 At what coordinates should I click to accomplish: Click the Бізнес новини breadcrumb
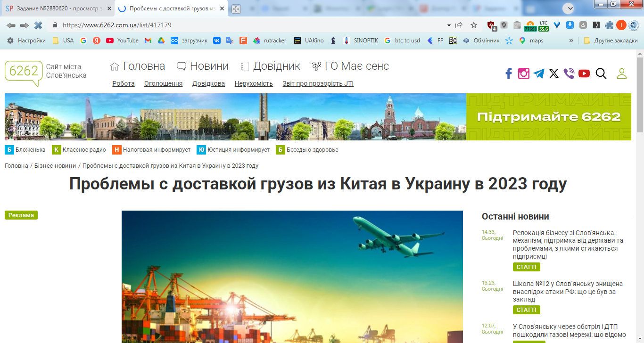coord(55,166)
